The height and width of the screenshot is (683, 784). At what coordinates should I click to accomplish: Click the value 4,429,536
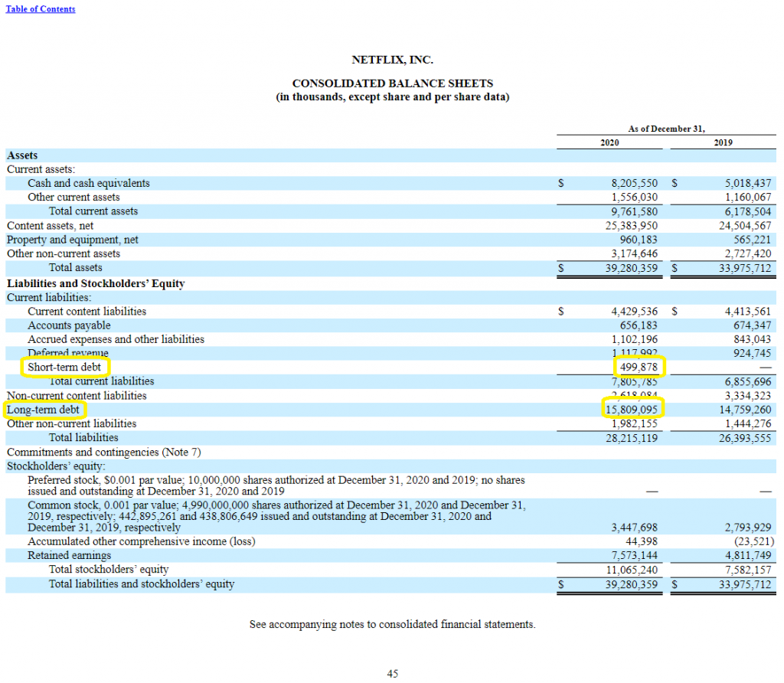635,312
